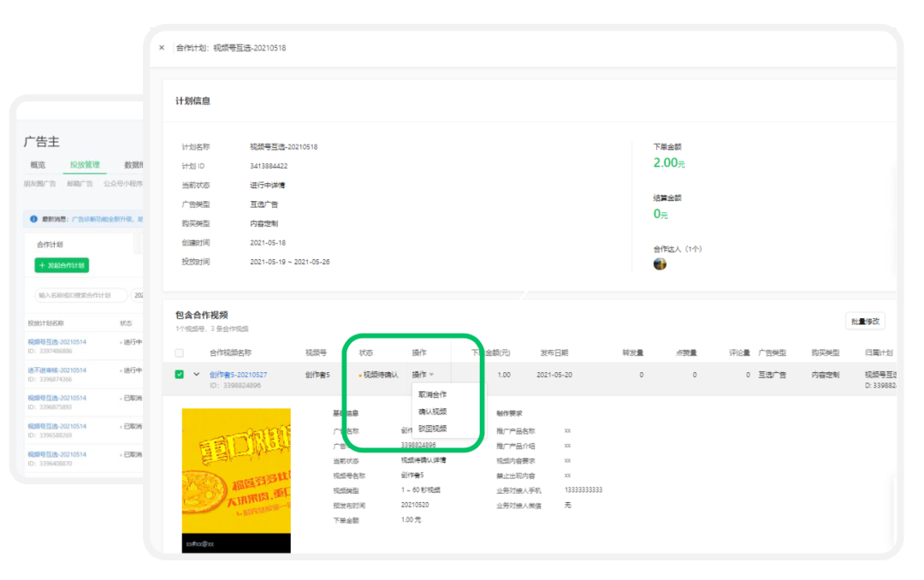Select 驳回视频 from the 操作 menu
Screen dimensions: 924x580
(x=432, y=429)
